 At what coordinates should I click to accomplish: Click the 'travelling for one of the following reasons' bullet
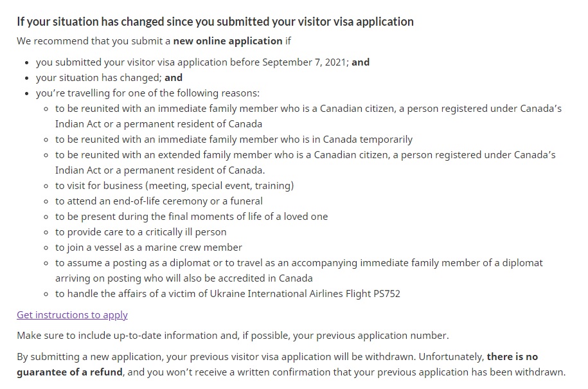pos(148,93)
